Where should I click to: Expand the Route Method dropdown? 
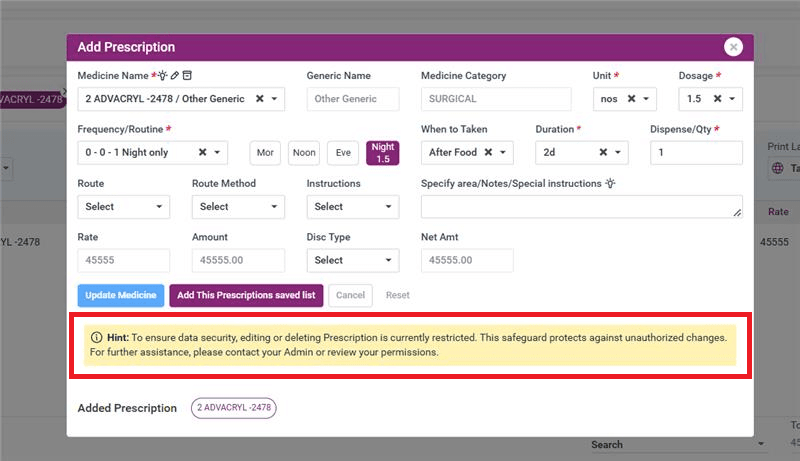click(237, 207)
